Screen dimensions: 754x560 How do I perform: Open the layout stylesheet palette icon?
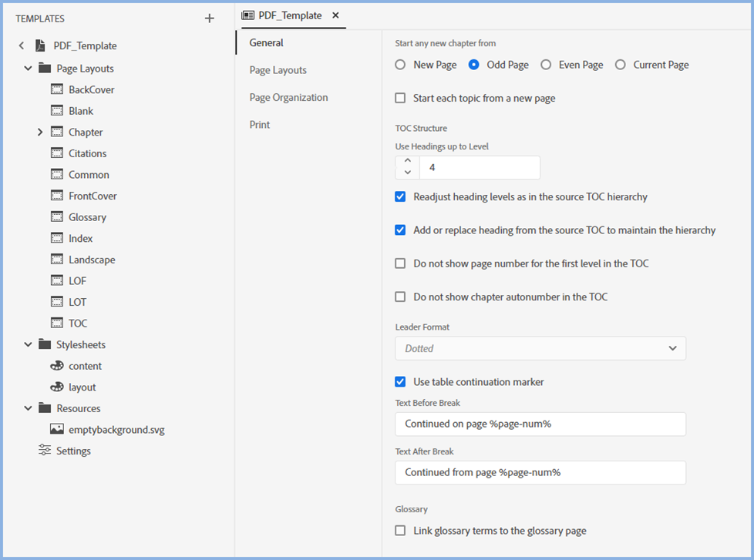click(56, 387)
